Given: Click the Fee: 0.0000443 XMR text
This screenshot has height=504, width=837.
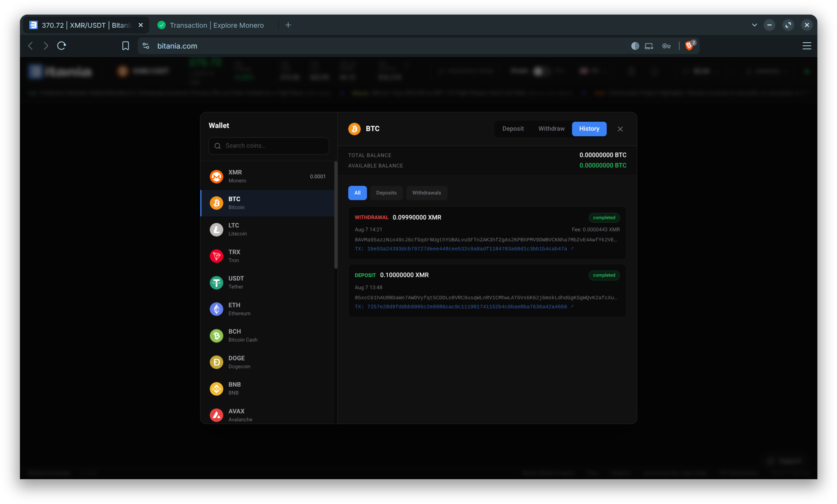Looking at the screenshot, I should [x=595, y=230].
